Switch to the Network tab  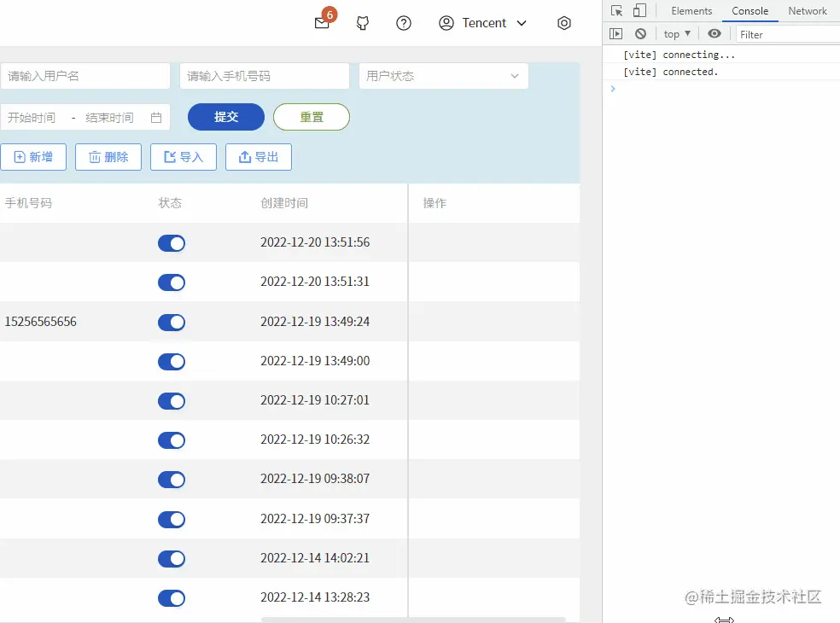click(x=807, y=10)
